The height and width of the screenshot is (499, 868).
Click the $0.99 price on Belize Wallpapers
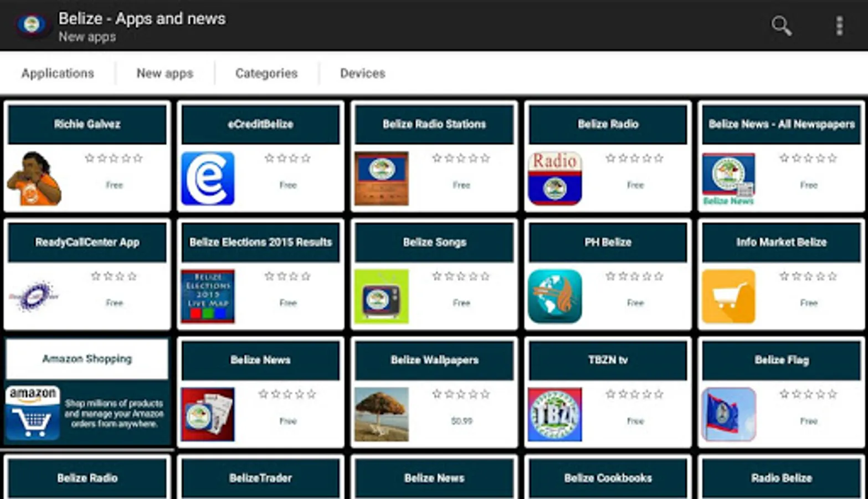pos(461,421)
